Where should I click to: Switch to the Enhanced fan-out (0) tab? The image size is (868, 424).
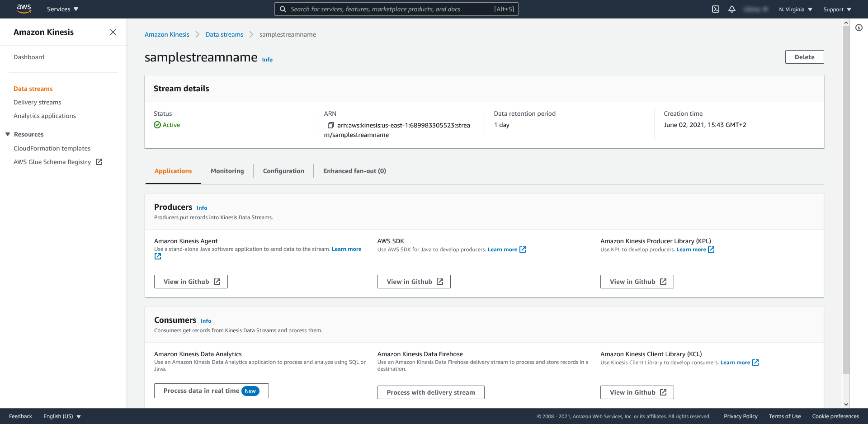pyautogui.click(x=354, y=171)
